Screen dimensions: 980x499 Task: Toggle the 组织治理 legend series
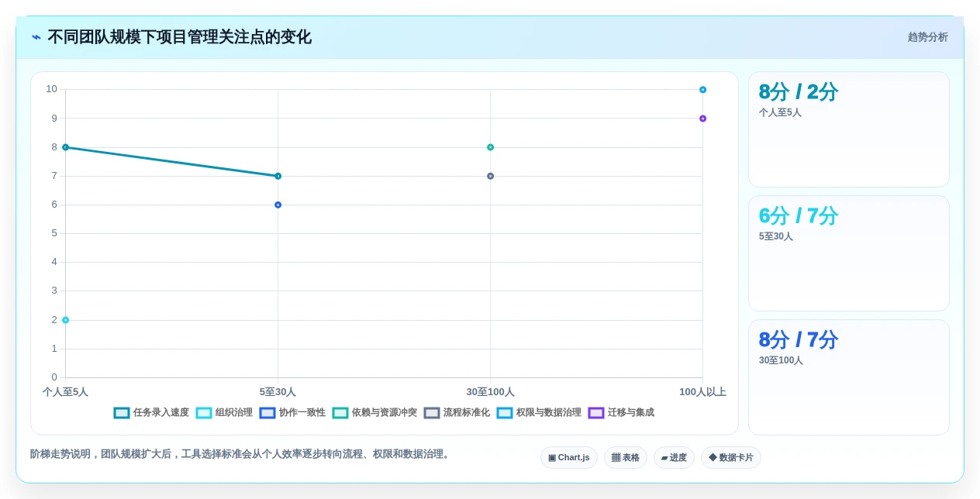coord(224,413)
